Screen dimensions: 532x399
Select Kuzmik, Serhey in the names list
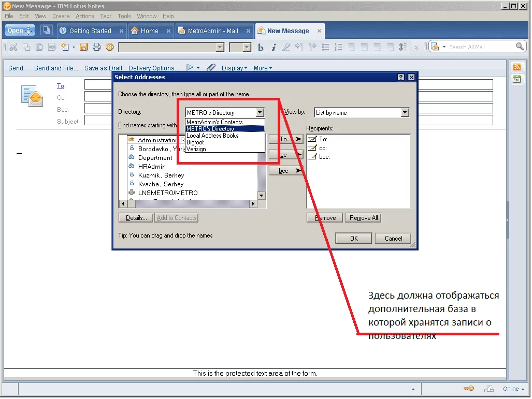(161, 175)
